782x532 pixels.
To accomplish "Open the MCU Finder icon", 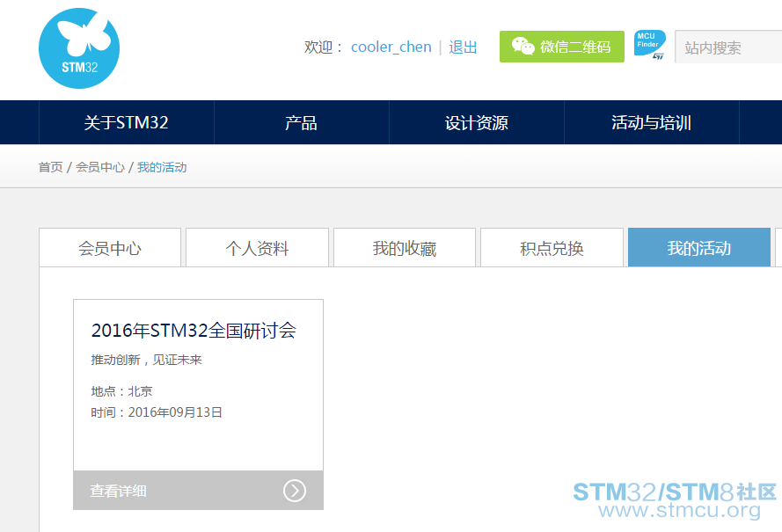I will (650, 45).
